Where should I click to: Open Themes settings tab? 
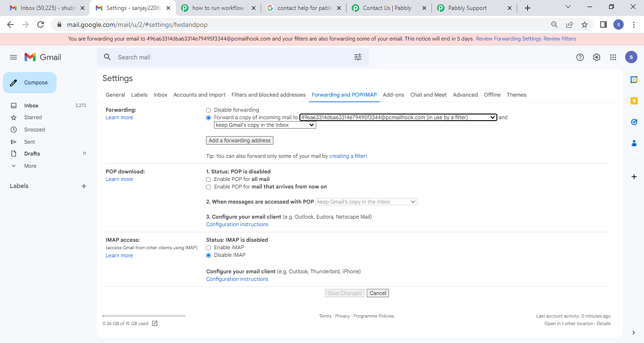click(517, 95)
